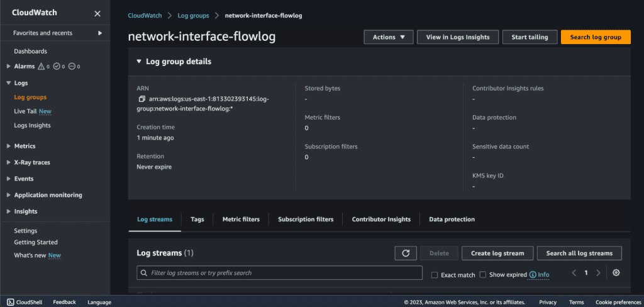Open Cookie preferences in footer
This screenshot has width=644, height=307.
coord(618,302)
